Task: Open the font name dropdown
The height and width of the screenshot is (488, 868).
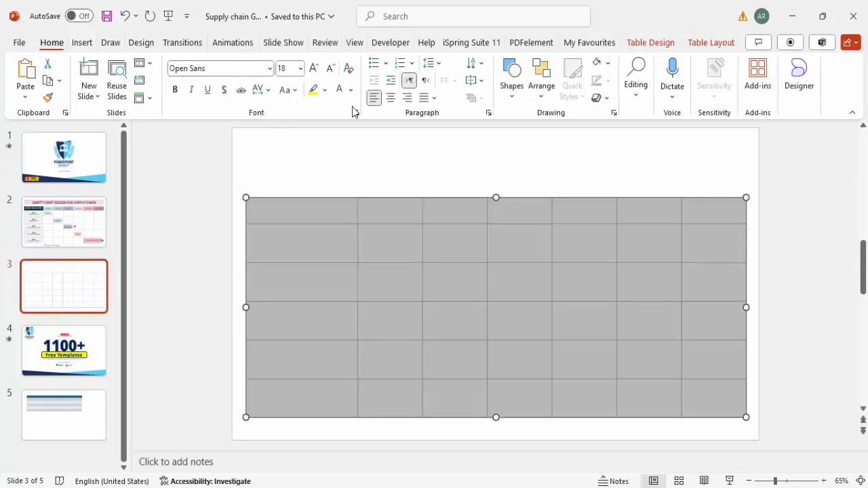Action: 270,68
